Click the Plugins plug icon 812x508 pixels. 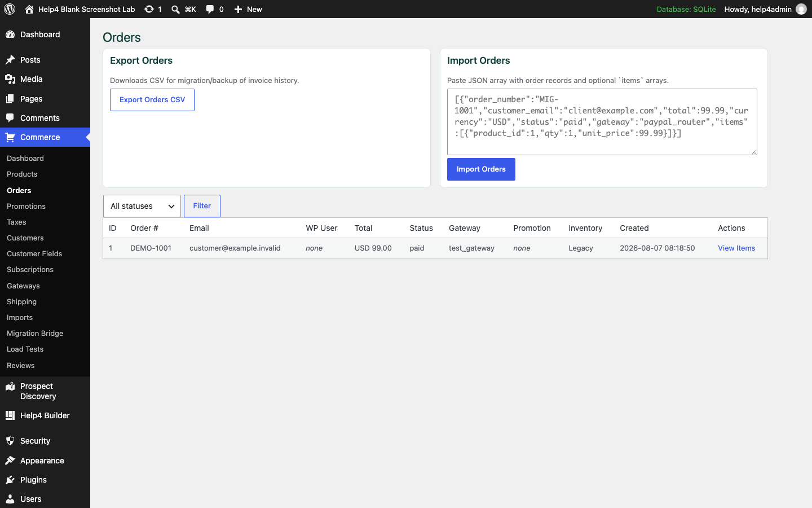click(10, 480)
